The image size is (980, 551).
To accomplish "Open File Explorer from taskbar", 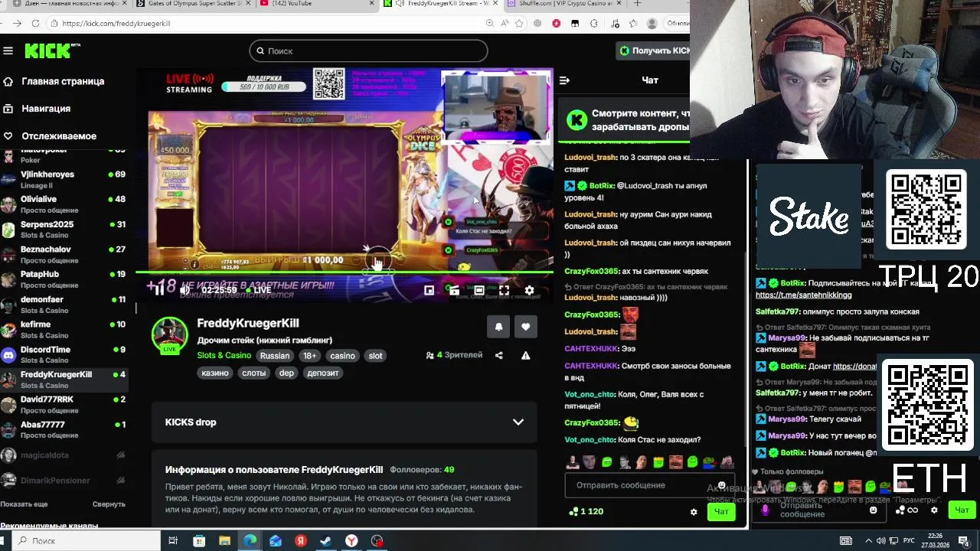I will pos(224,541).
